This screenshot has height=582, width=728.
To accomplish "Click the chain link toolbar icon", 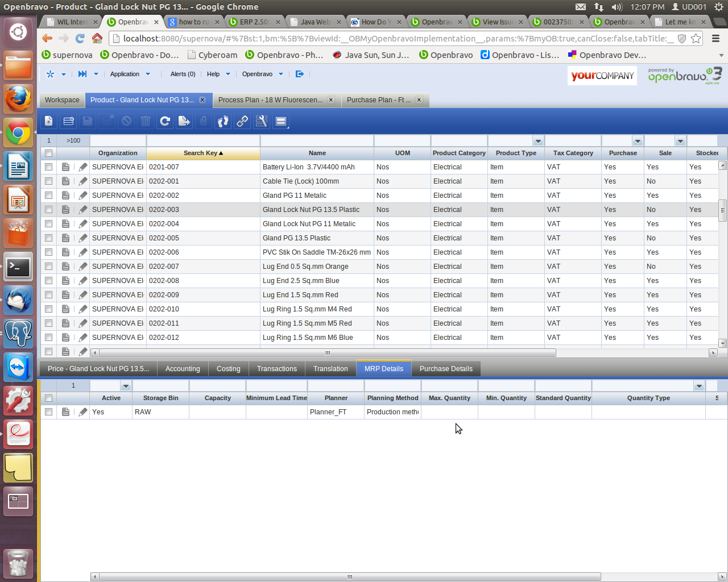I will click(x=242, y=121).
